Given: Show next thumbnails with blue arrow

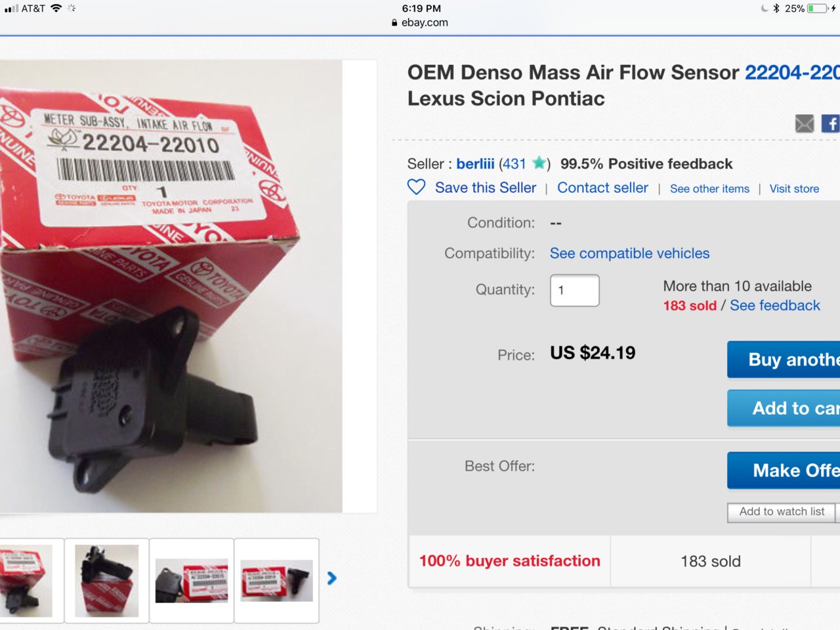Looking at the screenshot, I should pyautogui.click(x=331, y=578).
